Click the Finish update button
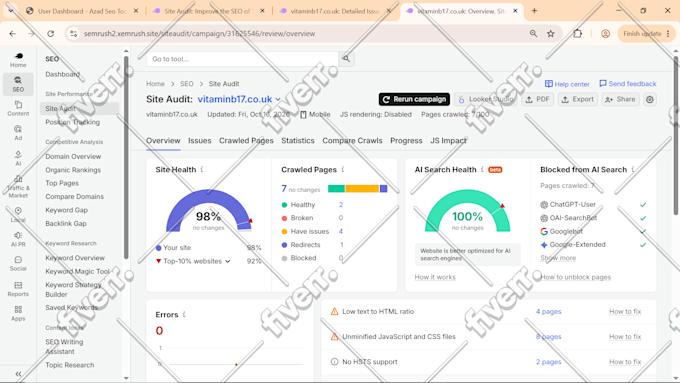Image resolution: width=680 pixels, height=383 pixels. pyautogui.click(x=646, y=33)
